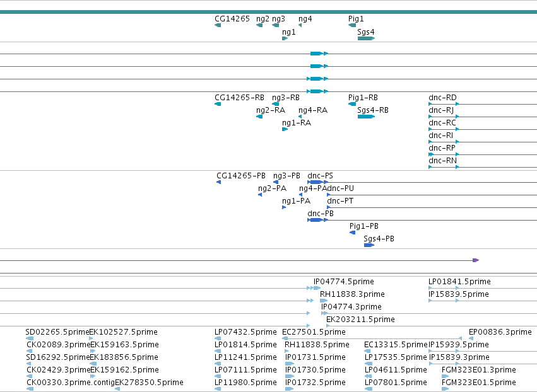Select the EK278350.5prime EST label
This screenshot has height=392, width=537.
tap(150, 383)
